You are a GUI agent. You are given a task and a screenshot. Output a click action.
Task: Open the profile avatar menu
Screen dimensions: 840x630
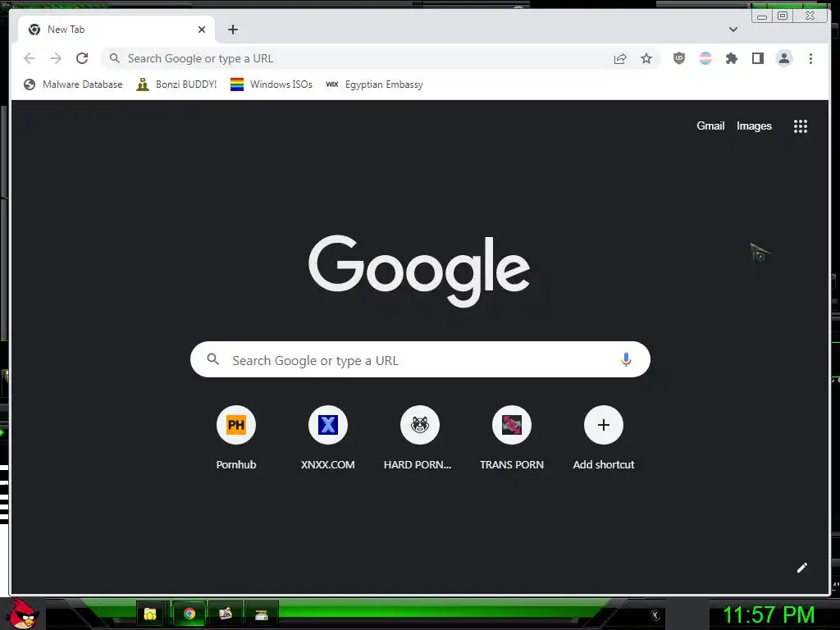[x=784, y=58]
